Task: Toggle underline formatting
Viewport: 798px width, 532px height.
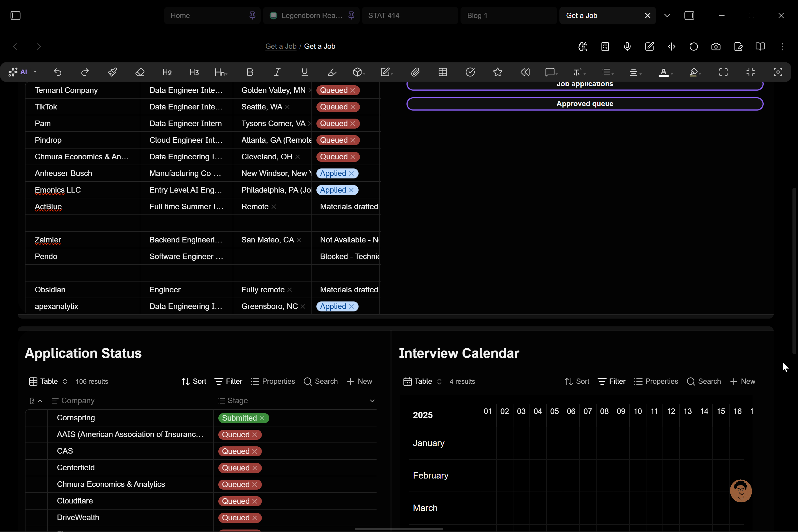Action: [x=304, y=72]
